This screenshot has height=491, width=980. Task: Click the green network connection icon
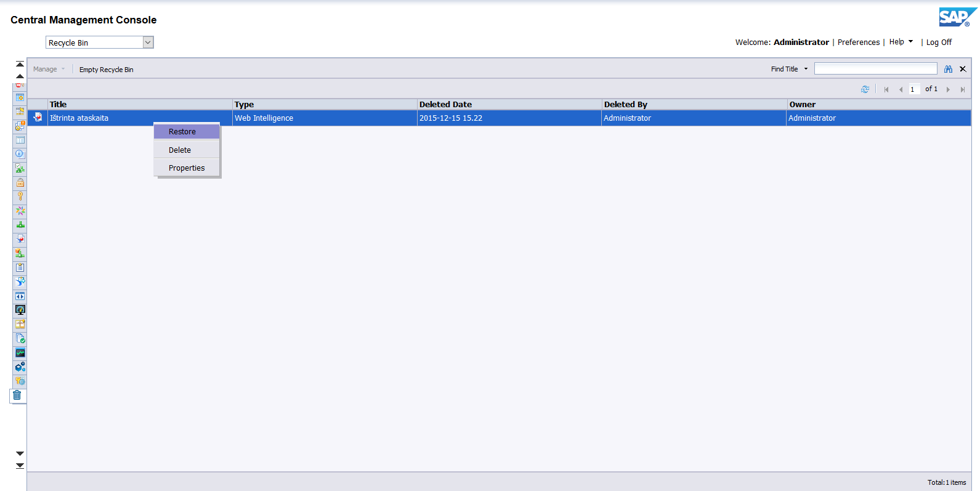[20, 225]
